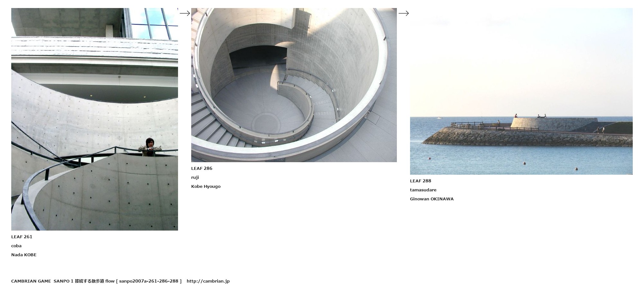This screenshot has height=289, width=644.
Task: Select the author name coba
Action: 16,246
